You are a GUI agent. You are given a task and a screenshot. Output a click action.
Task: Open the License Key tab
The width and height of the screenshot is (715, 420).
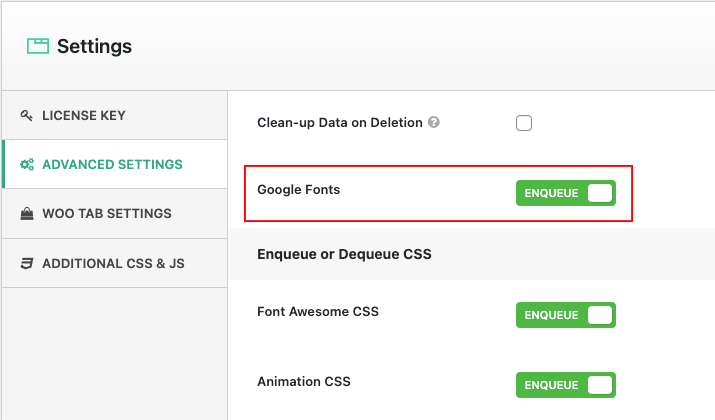pos(84,115)
